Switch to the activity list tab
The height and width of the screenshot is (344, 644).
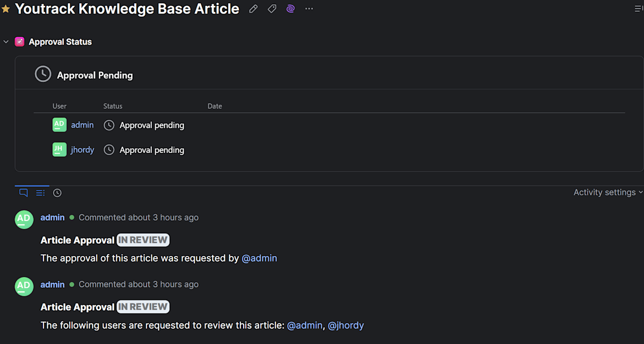pos(40,193)
